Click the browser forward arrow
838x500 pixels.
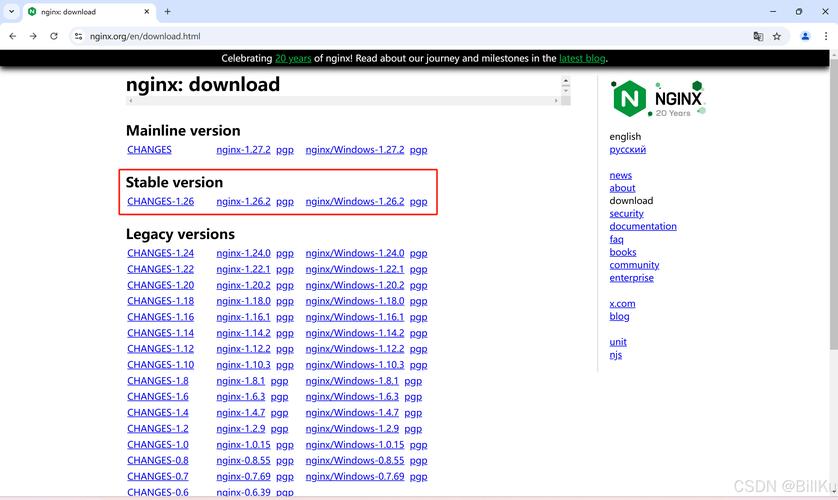33,36
